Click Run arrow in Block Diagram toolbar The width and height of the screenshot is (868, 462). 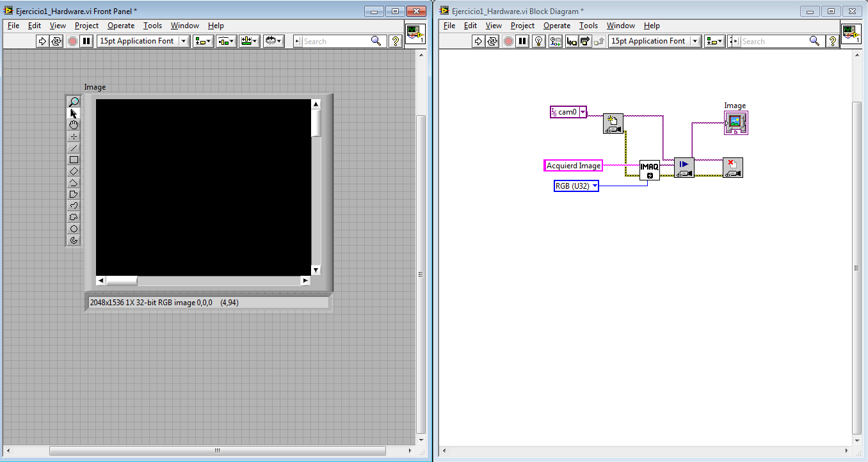point(478,41)
